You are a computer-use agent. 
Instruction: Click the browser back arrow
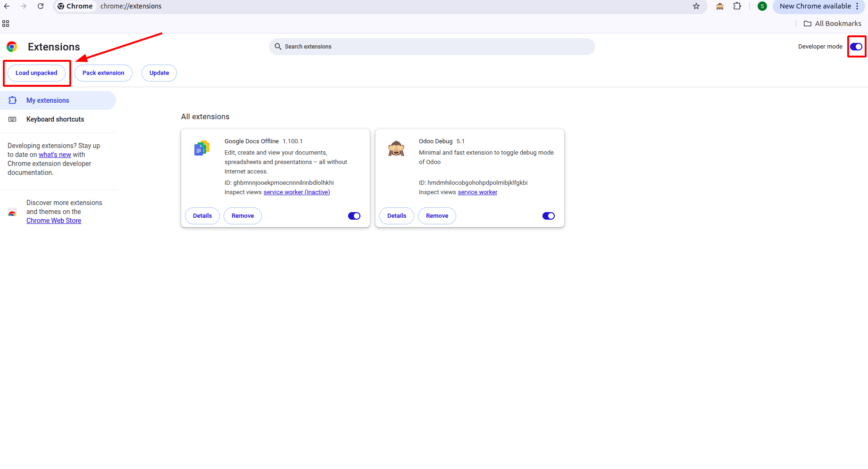[7, 6]
